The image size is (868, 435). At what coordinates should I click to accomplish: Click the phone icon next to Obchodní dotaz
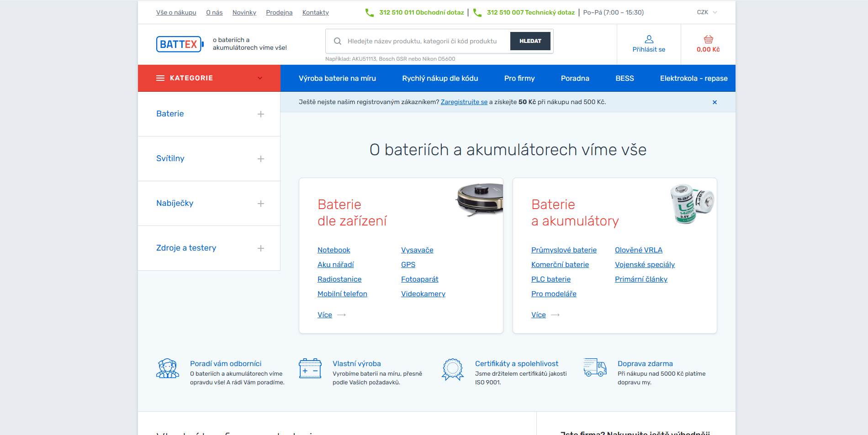pos(369,12)
